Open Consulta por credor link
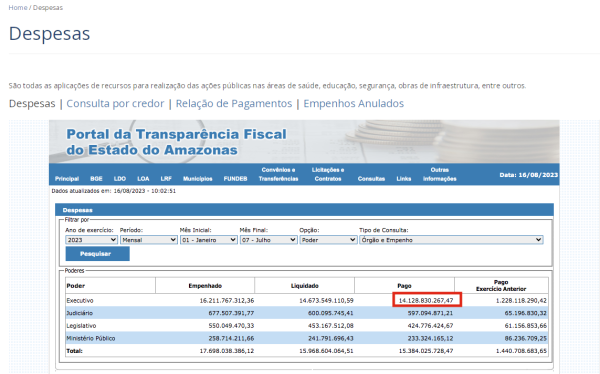Screen dimensions: 600x374 (115, 104)
